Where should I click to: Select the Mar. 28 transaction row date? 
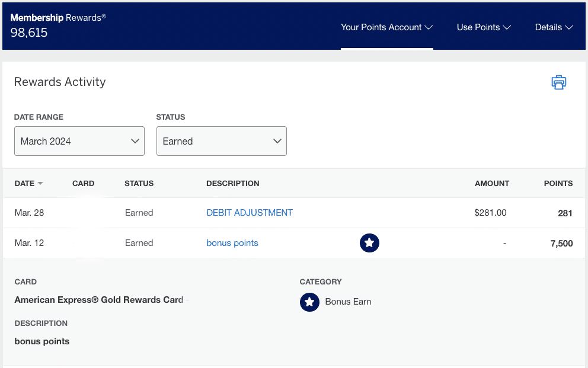coord(30,213)
